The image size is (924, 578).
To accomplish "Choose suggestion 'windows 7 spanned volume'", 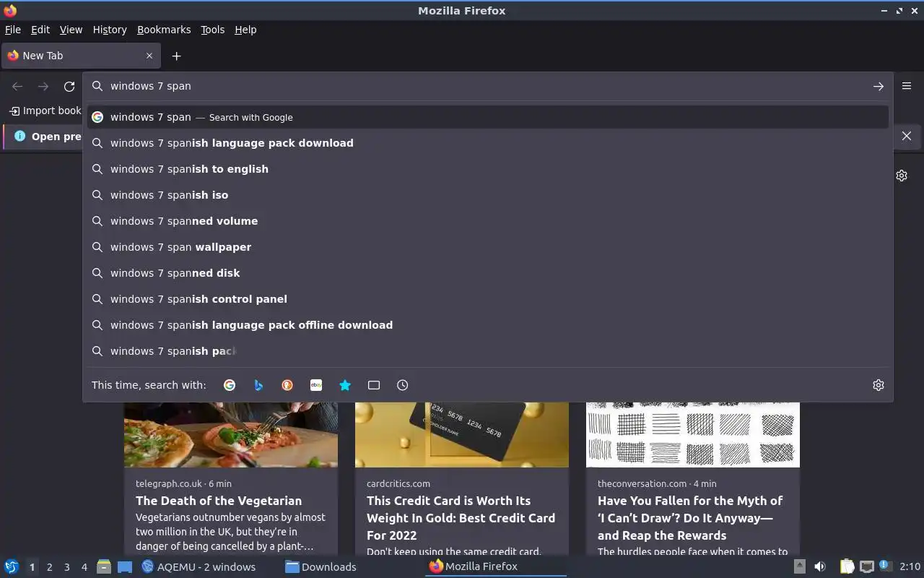I will coord(488,221).
